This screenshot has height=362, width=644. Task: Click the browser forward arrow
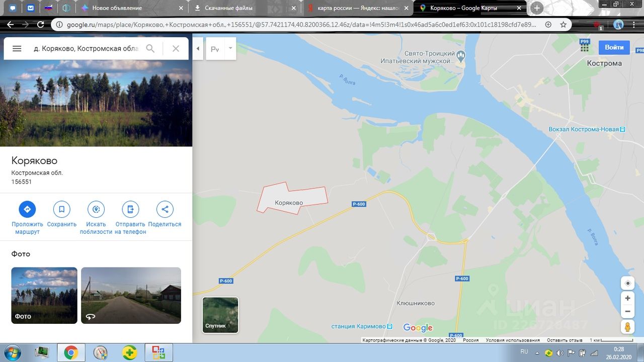26,25
